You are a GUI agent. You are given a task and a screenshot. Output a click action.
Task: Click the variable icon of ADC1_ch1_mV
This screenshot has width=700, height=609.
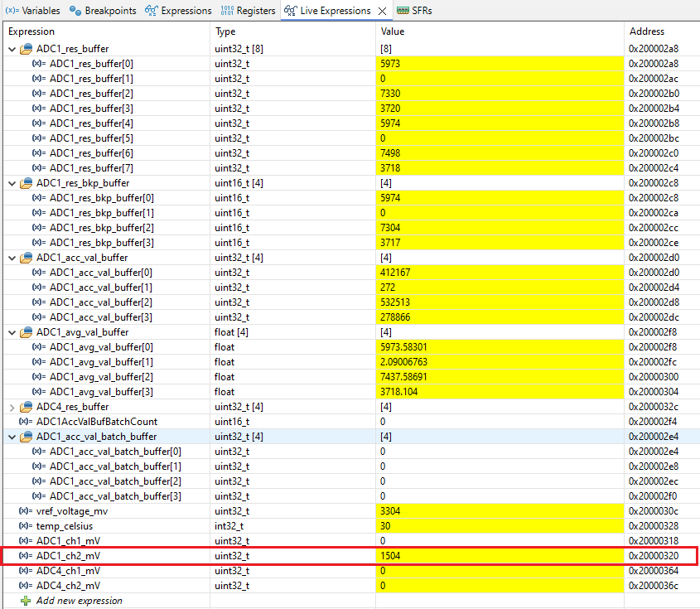point(26,541)
